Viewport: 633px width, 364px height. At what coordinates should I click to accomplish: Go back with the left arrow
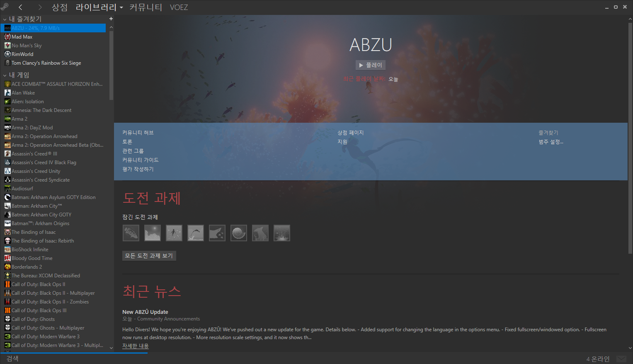[x=20, y=7]
